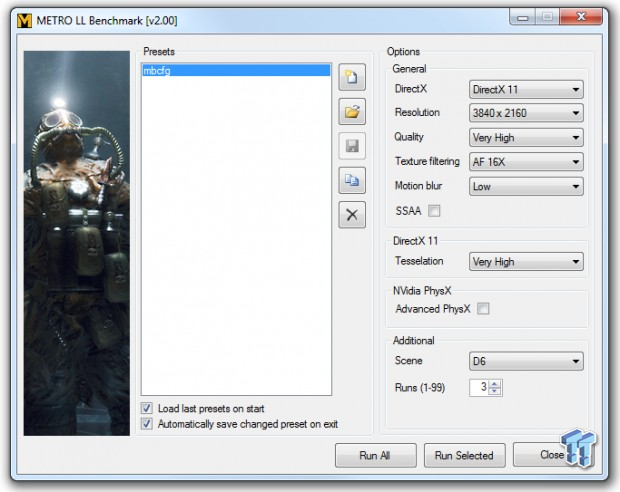Screen dimensions: 620x492
Task: Delete the preset with the X icon
Action: click(352, 215)
